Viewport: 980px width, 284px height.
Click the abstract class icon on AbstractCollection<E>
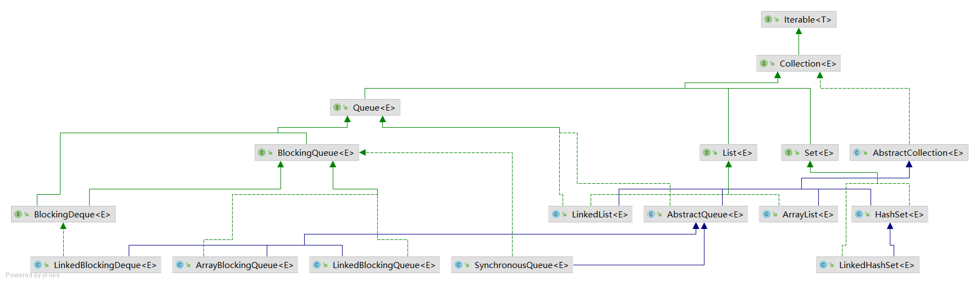coord(857,152)
